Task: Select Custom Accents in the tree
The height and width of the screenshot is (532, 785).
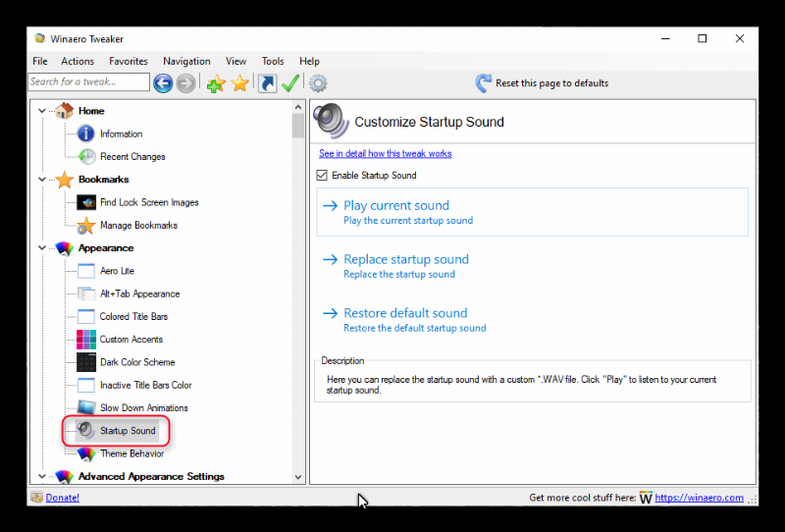Action: [132, 340]
